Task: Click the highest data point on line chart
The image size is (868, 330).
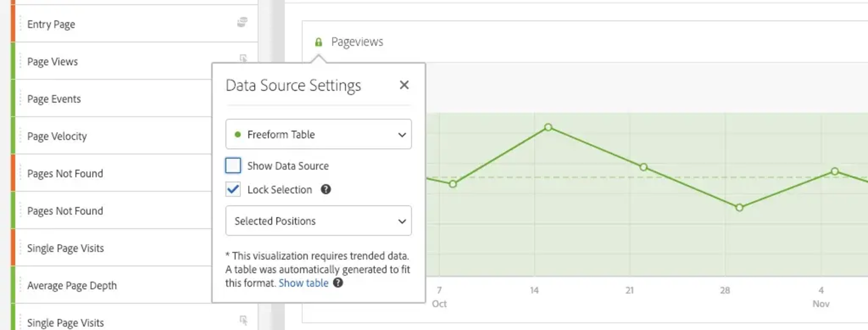Action: (548, 127)
